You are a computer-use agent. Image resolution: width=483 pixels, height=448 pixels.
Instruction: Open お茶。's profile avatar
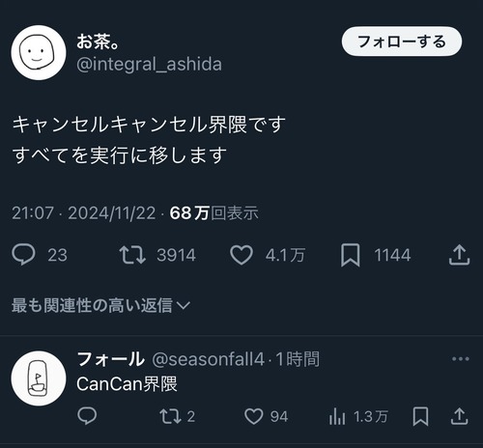point(39,53)
